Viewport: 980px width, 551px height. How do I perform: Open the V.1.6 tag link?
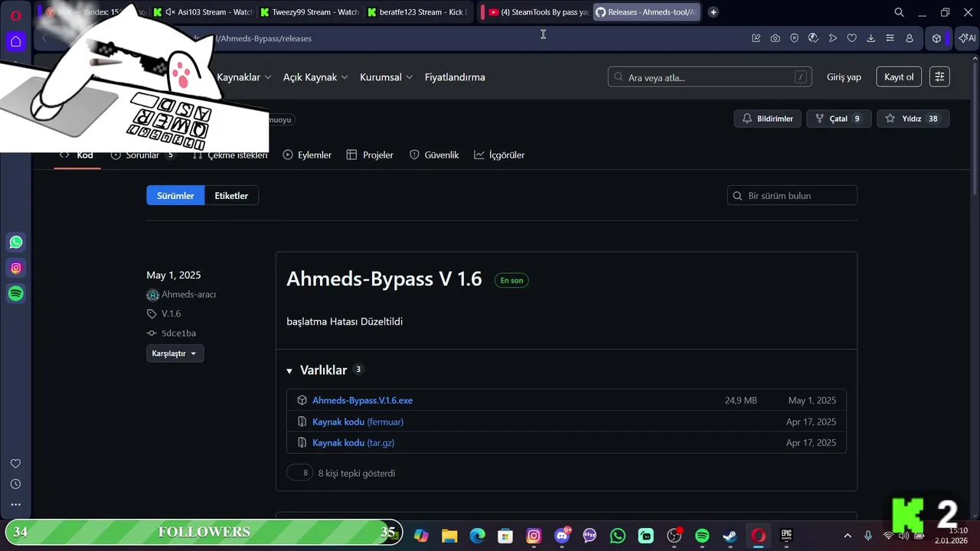coord(171,314)
